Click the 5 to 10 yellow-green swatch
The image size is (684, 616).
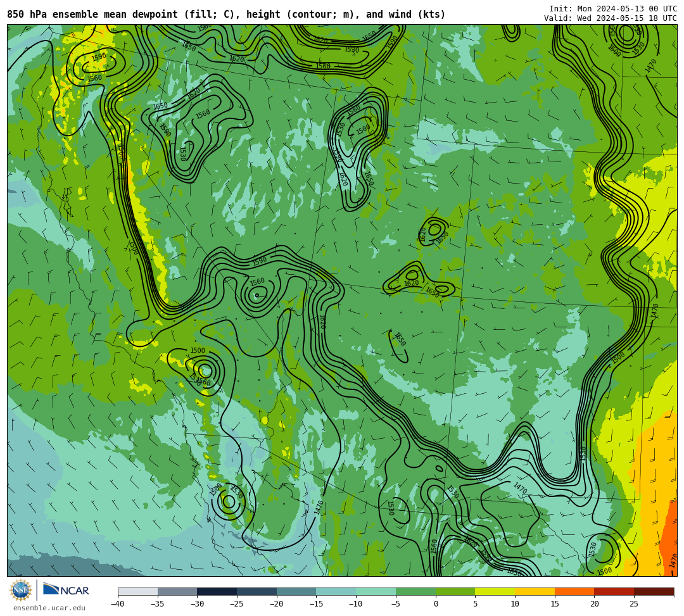point(495,591)
